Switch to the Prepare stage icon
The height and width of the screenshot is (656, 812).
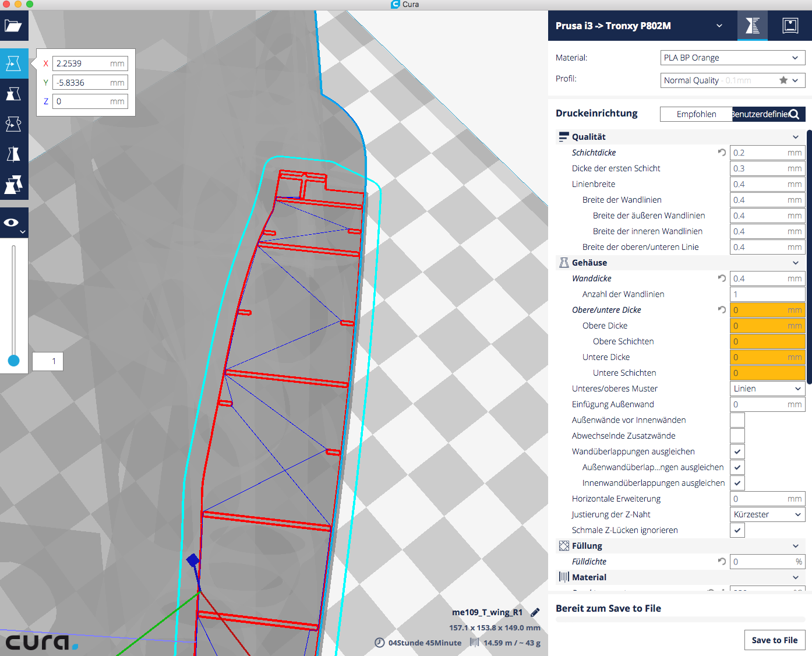point(753,26)
